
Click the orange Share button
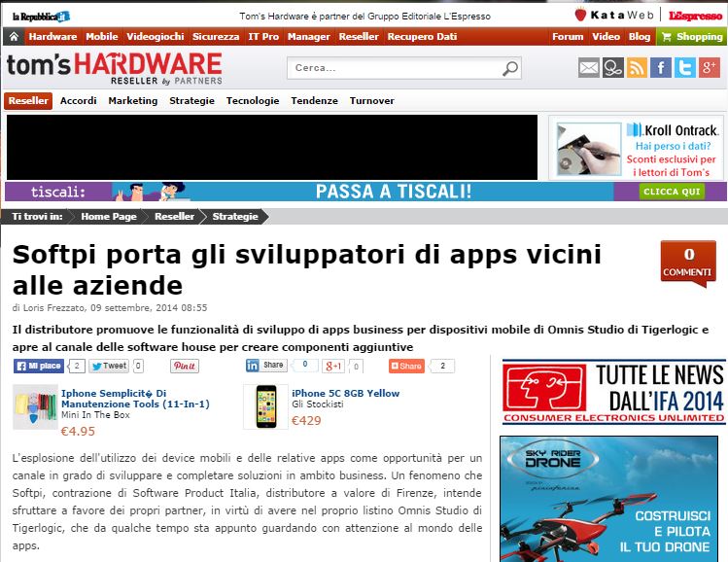406,366
